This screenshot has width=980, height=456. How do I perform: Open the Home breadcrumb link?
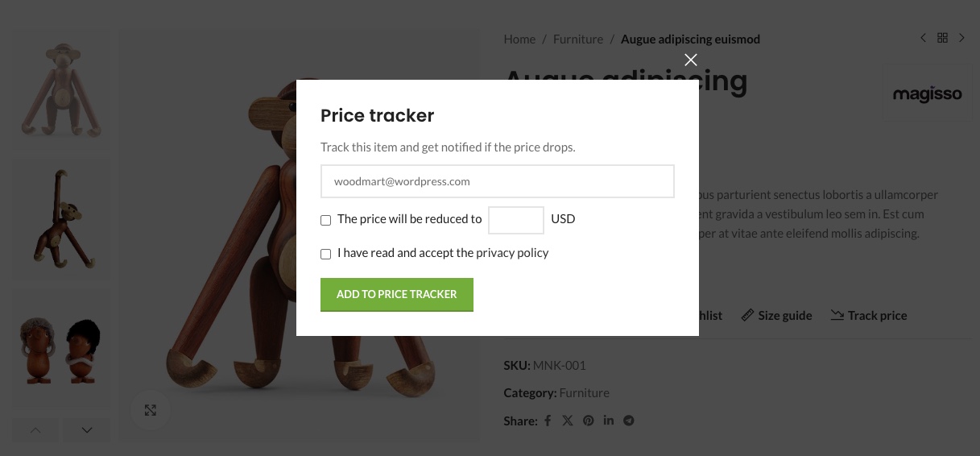(519, 39)
